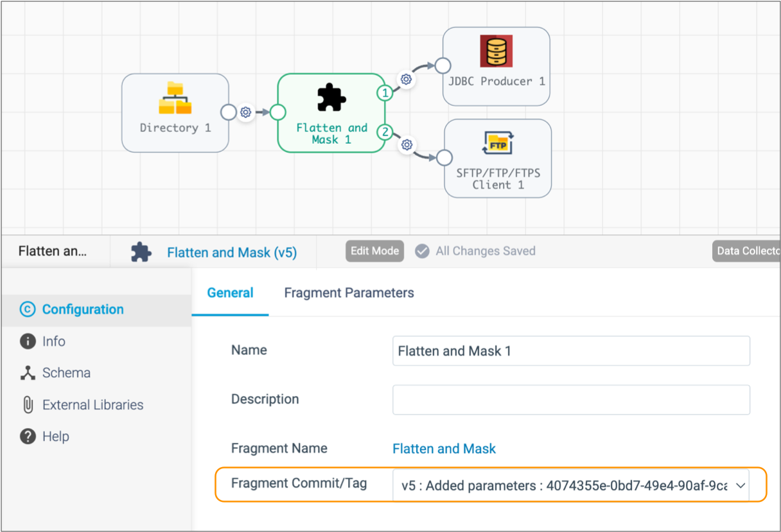Open the Configuration panel section
The height and width of the screenshot is (532, 781).
(x=96, y=309)
